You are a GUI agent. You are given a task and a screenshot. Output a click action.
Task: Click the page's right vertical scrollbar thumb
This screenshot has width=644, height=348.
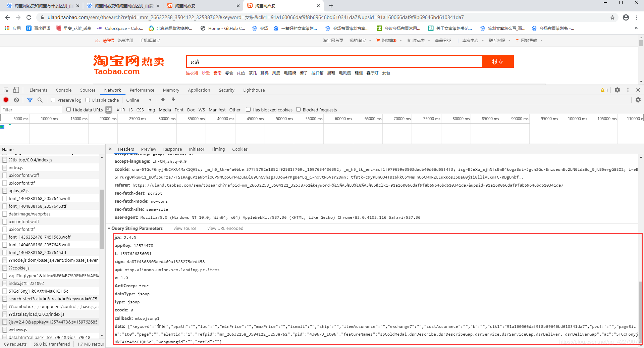coord(641,43)
